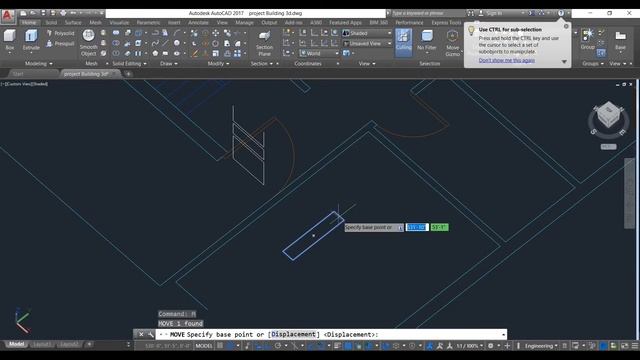This screenshot has height=360, width=640.
Task: Toggle MODEL space button in status bar
Action: [204, 346]
